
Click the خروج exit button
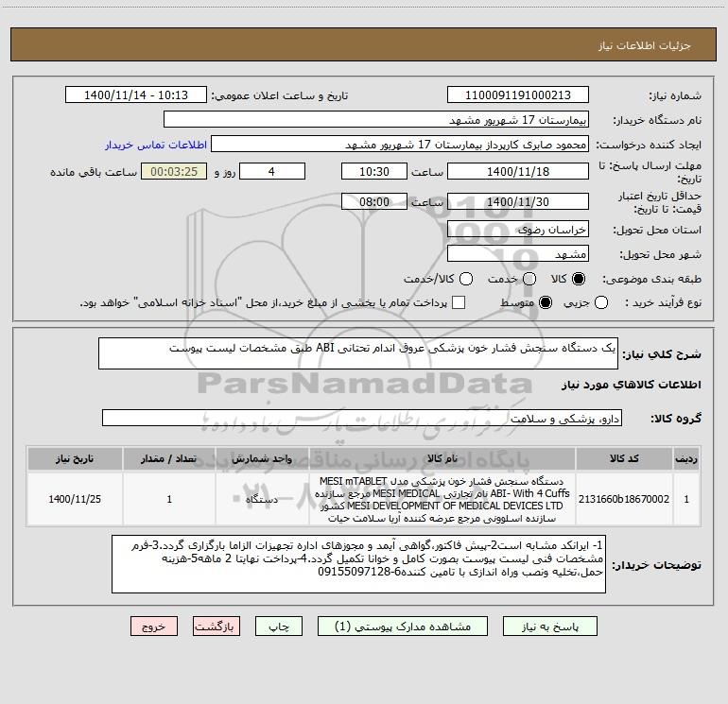point(154,627)
